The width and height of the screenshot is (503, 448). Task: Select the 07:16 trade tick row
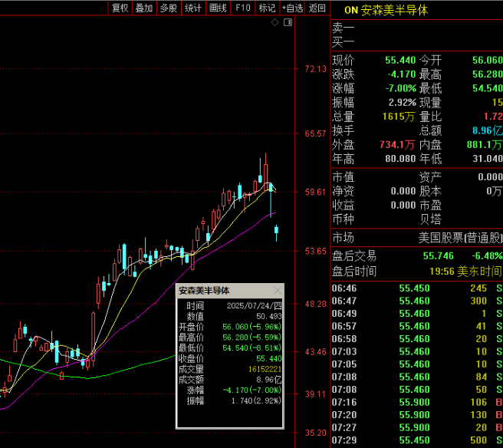tap(416, 402)
